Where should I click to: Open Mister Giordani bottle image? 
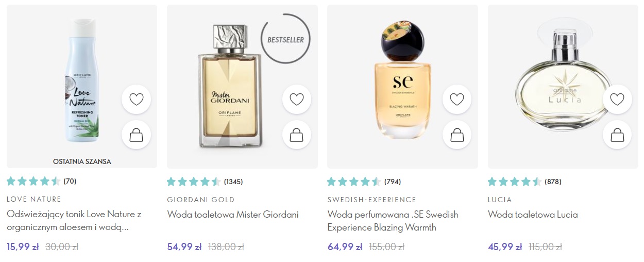229,86
